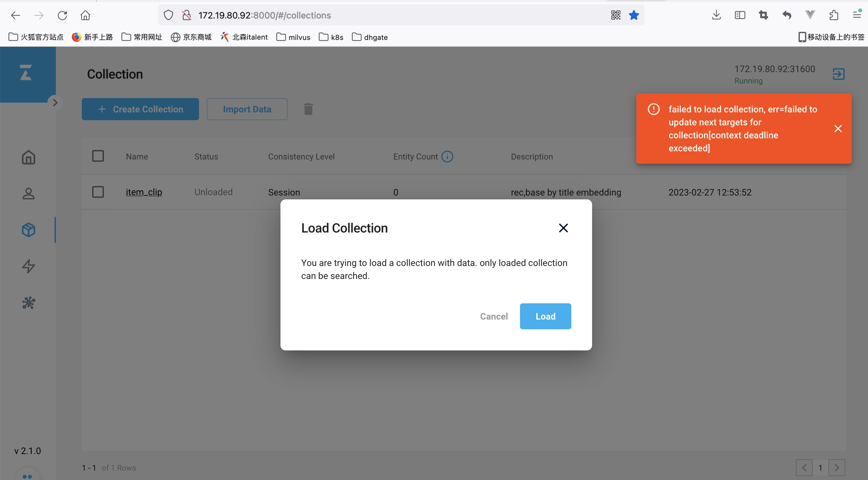
Task: Reload the page with the refresh icon
Action: pos(62,15)
